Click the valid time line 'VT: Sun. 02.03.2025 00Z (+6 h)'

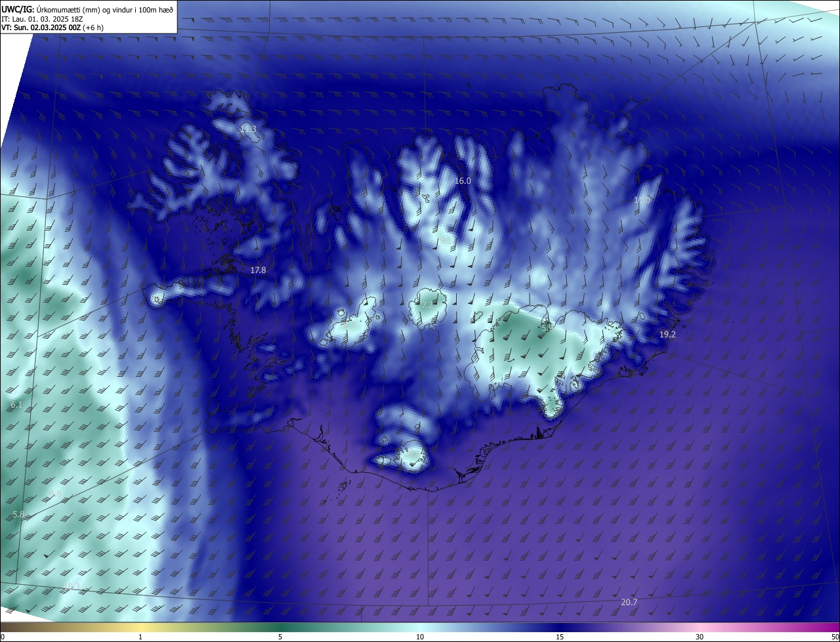point(52,28)
